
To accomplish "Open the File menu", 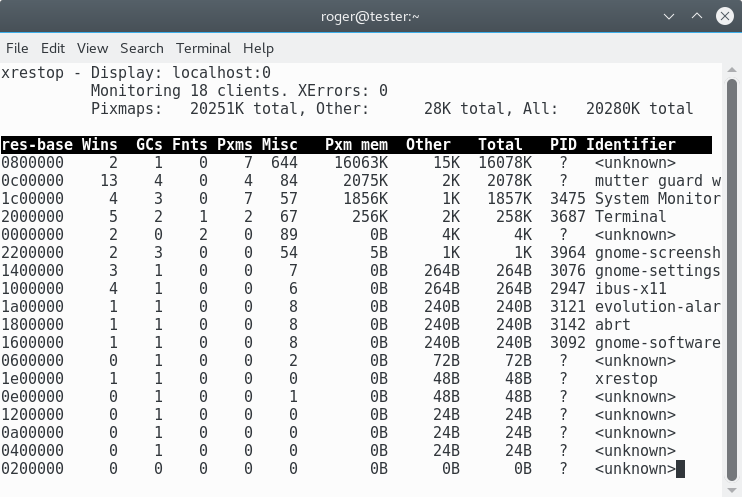I will coord(17,48).
